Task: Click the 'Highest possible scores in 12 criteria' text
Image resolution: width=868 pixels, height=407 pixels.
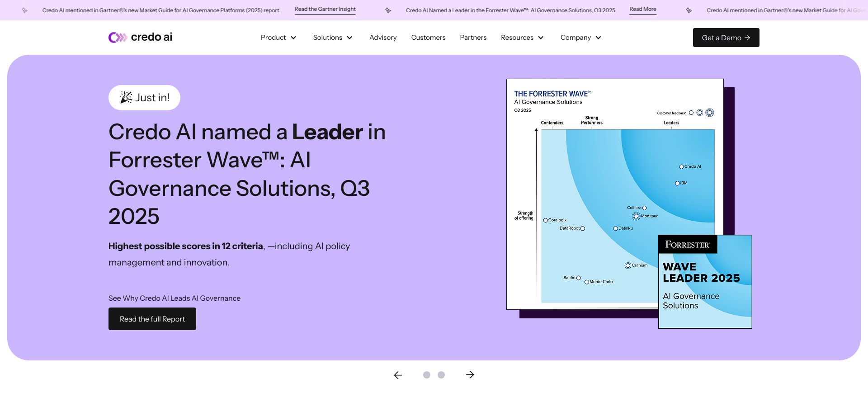Action: (186, 246)
